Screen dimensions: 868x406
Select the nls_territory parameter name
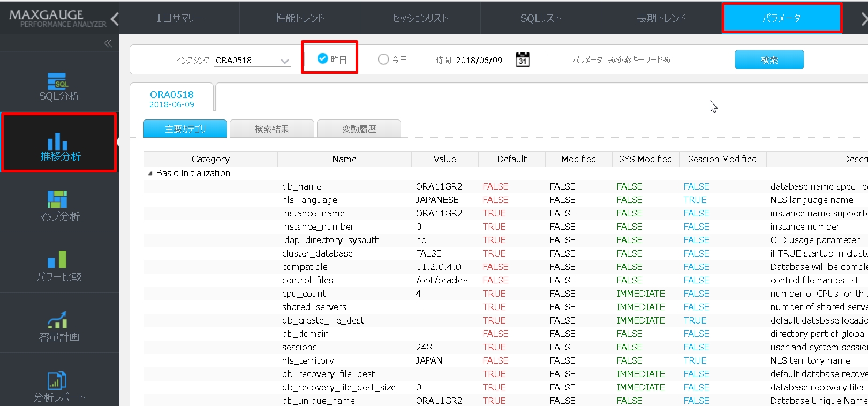tap(308, 360)
